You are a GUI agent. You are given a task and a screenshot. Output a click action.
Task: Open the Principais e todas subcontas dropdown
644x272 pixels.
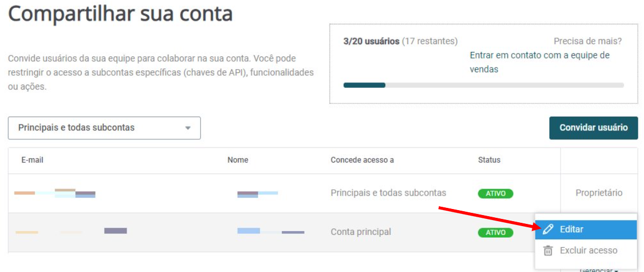[x=104, y=128]
